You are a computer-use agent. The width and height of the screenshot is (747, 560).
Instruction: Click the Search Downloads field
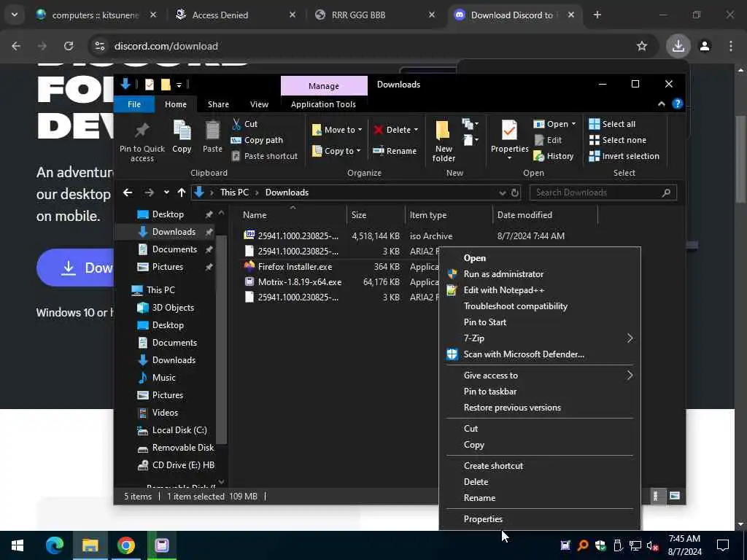[603, 192]
